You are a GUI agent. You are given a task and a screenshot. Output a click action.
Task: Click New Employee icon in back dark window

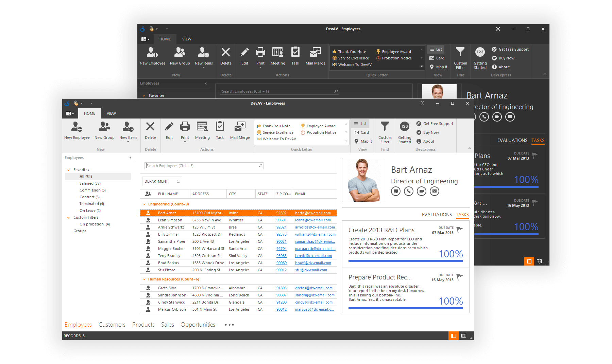point(152,53)
